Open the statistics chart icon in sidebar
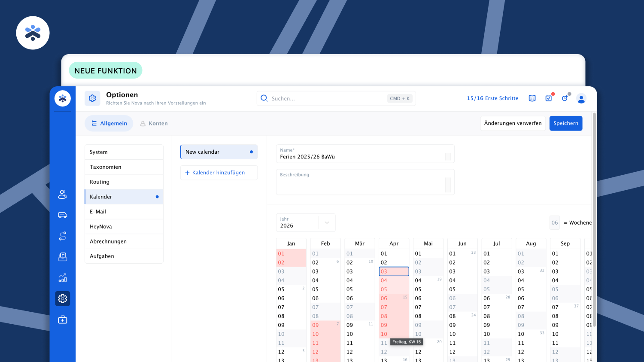644x362 pixels. pos(63,278)
